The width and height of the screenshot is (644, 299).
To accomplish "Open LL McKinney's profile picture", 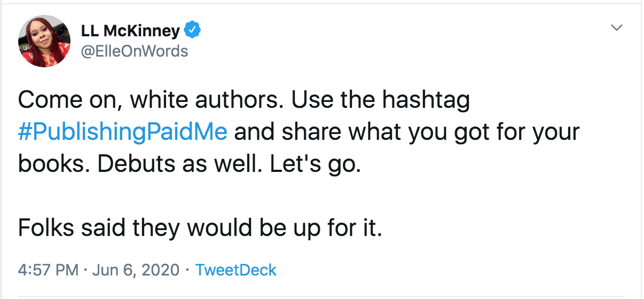I will pyautogui.click(x=44, y=41).
